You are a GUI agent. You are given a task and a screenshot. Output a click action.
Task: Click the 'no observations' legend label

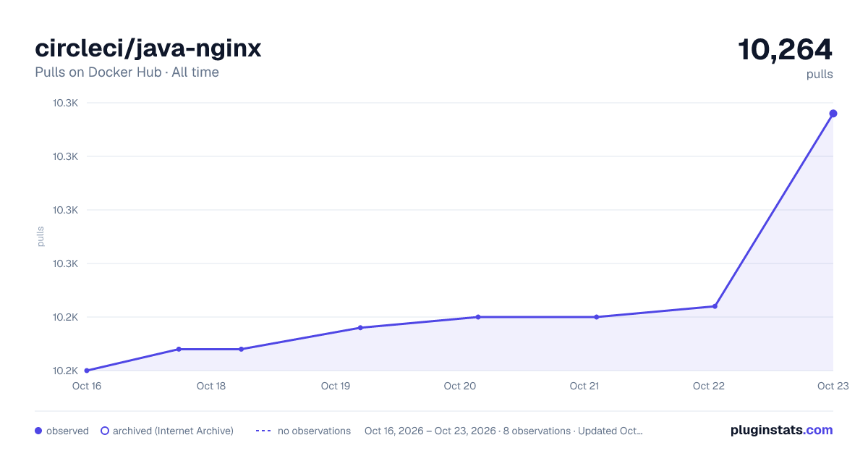point(314,431)
